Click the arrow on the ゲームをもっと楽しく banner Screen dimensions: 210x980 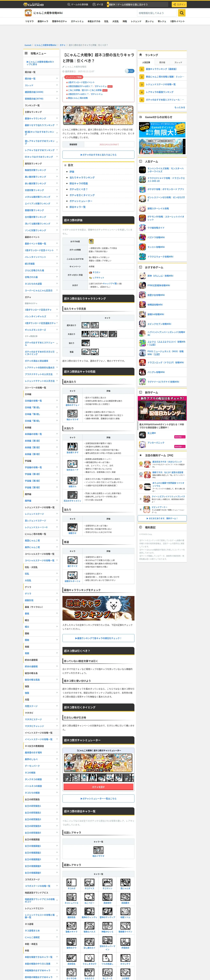coord(184,147)
